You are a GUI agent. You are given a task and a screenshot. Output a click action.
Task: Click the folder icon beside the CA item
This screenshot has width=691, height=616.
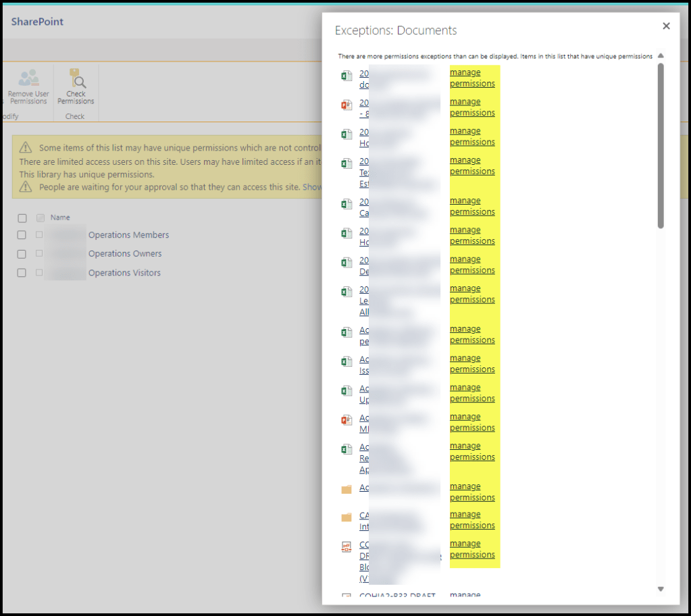347,517
